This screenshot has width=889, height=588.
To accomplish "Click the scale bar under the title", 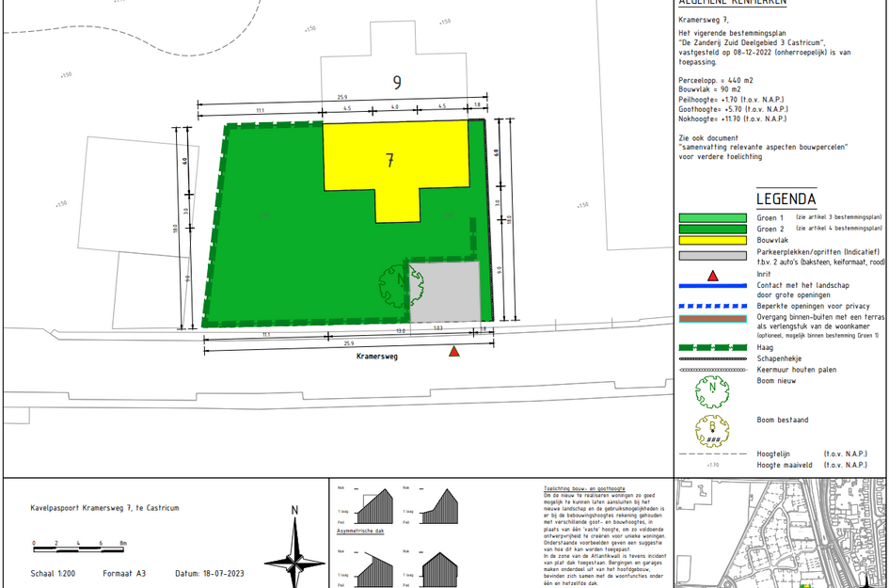I will coord(79,548).
